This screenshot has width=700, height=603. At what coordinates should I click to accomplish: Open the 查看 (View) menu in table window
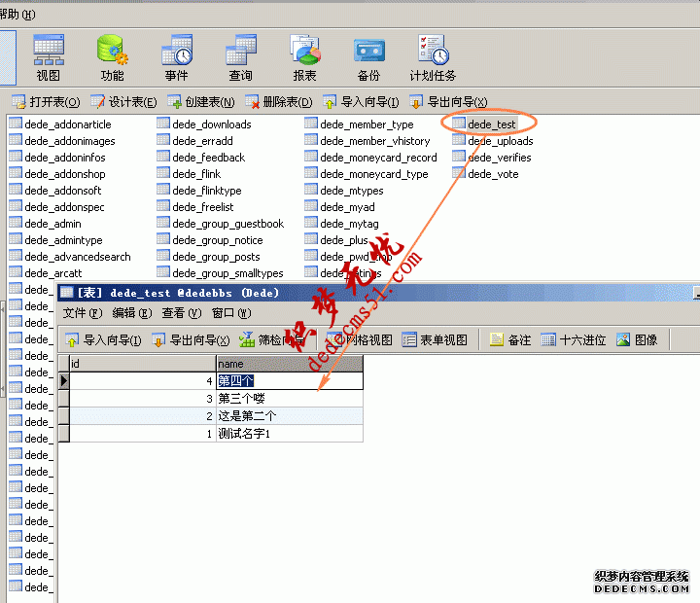click(x=180, y=313)
